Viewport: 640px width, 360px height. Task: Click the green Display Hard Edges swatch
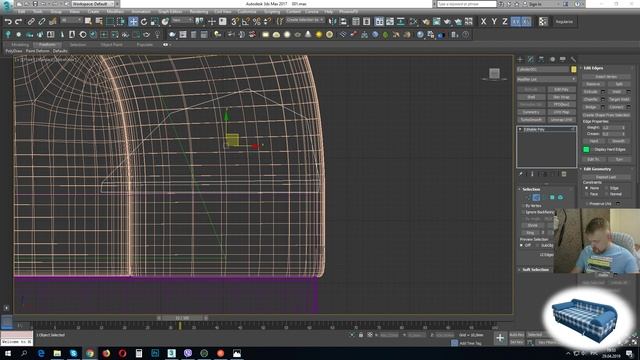586,149
